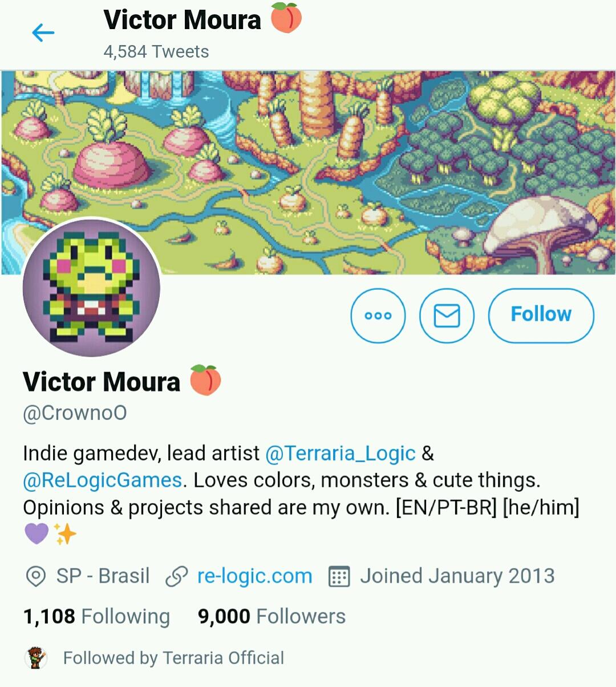Screen dimensions: 616x687
Task: View the 1,108 Following list
Action: click(x=96, y=617)
